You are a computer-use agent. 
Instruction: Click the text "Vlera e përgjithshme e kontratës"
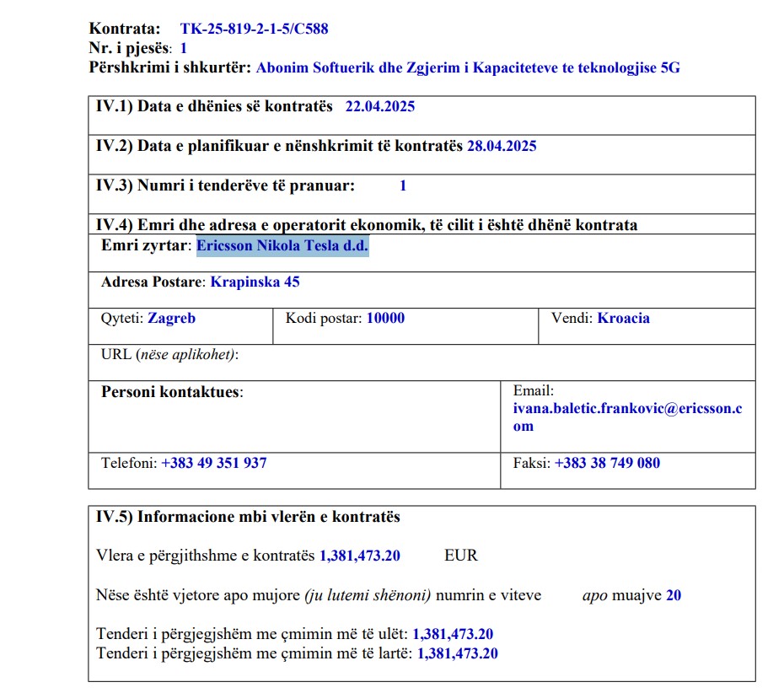coord(205,556)
